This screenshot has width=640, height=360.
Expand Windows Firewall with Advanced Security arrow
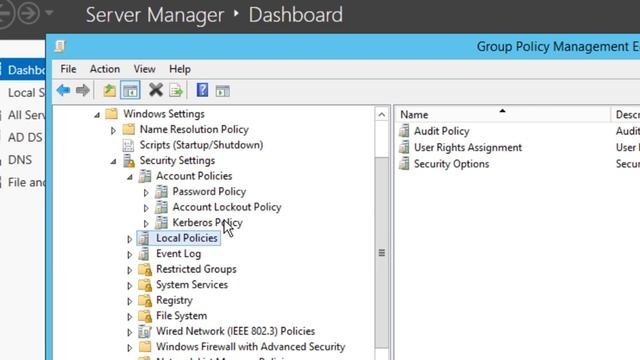pyautogui.click(x=129, y=347)
